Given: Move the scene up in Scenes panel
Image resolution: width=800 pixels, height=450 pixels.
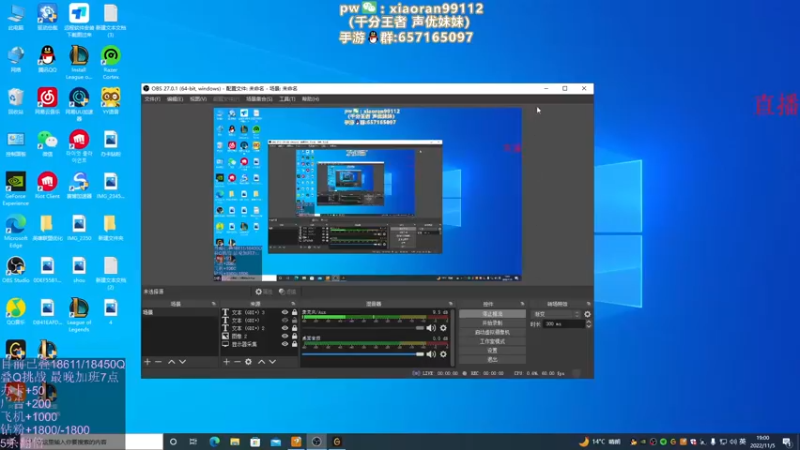Looking at the screenshot, I should (x=171, y=362).
